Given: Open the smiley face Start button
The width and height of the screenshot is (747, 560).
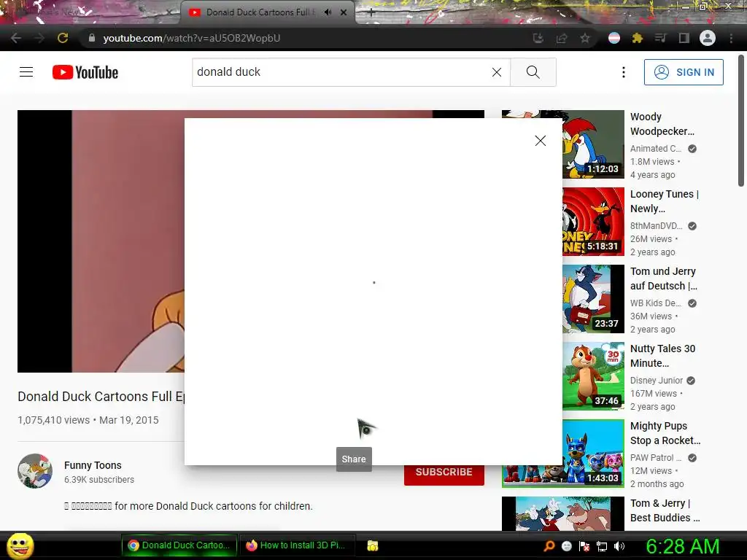Looking at the screenshot, I should tap(20, 545).
